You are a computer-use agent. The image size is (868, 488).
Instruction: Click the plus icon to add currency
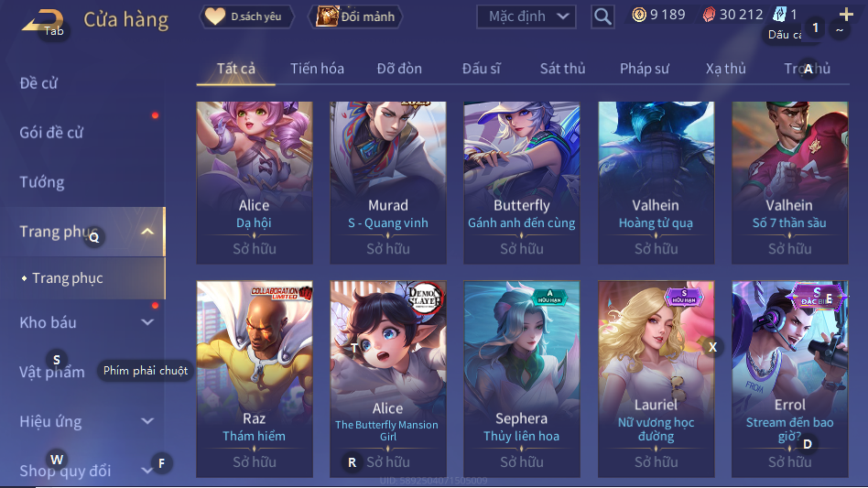click(846, 14)
